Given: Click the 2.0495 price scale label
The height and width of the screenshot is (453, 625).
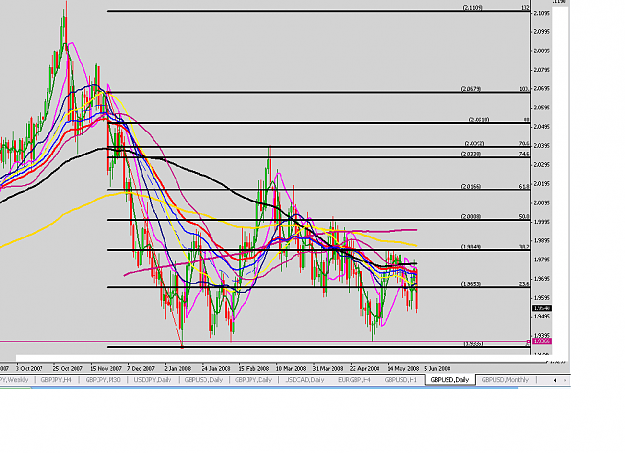Looking at the screenshot, I should point(542,127).
